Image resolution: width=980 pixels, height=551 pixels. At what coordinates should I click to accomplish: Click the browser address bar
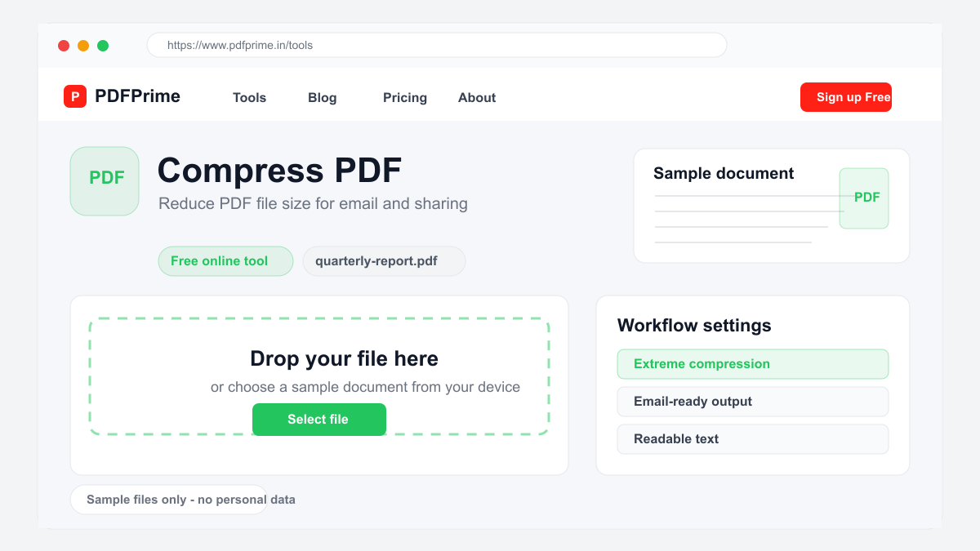[x=437, y=45]
